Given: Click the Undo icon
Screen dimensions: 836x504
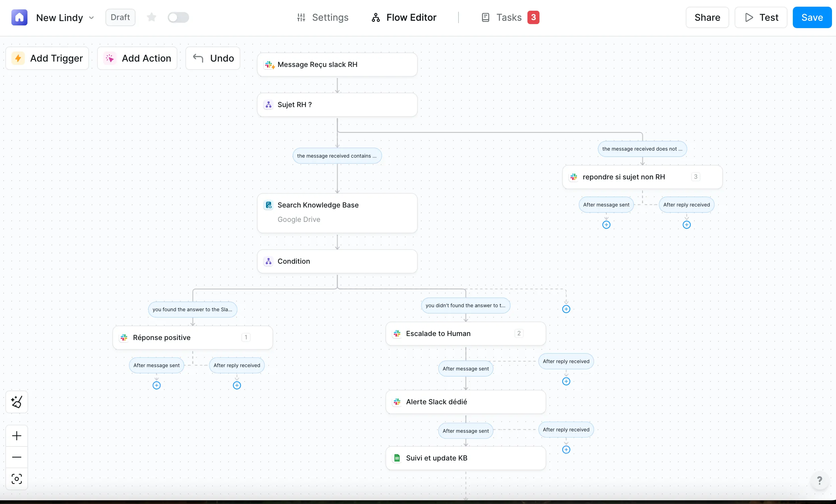Looking at the screenshot, I should pos(198,58).
